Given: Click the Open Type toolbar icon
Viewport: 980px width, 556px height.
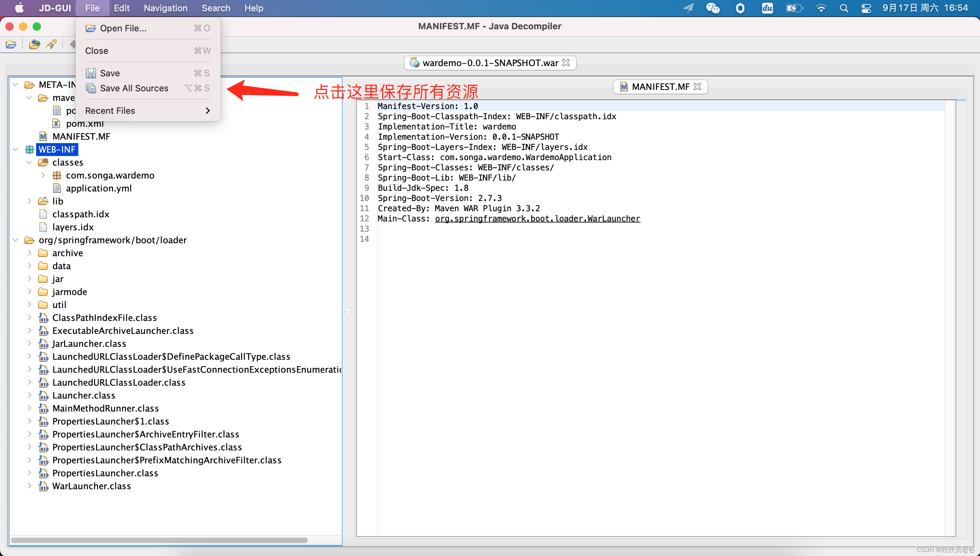Looking at the screenshot, I should 34,45.
